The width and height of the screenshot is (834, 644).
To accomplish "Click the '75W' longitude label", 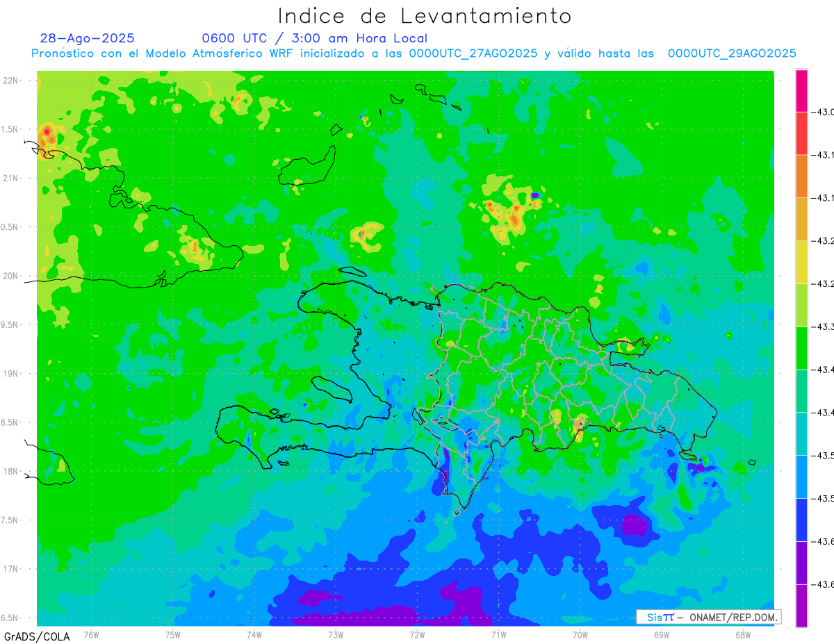I will point(173,634).
